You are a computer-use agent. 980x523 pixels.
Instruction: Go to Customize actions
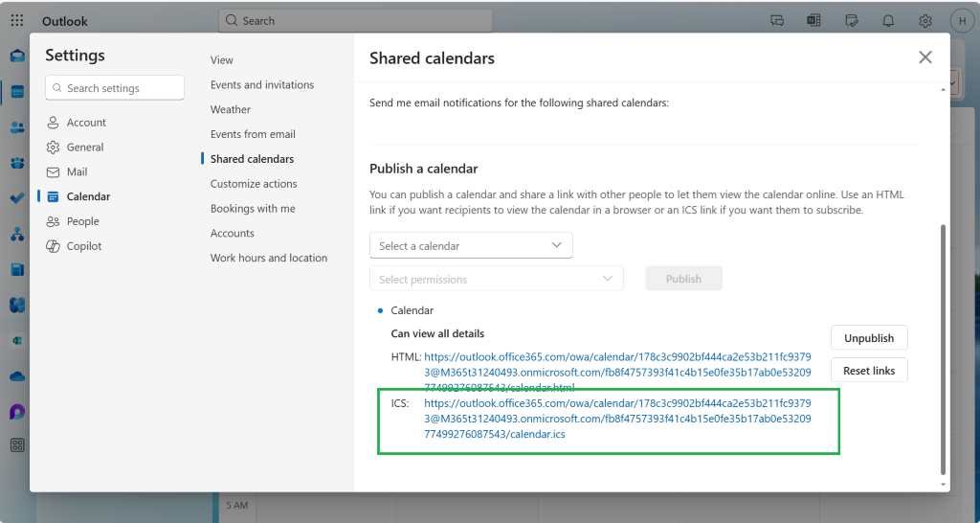coord(253,184)
